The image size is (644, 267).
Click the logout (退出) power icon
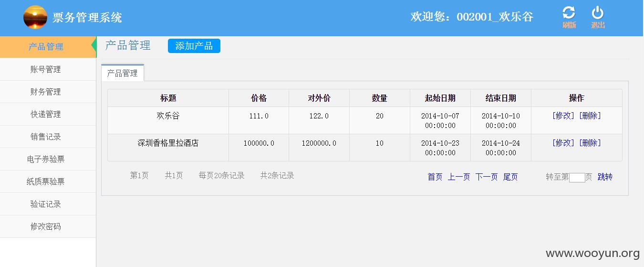(x=598, y=13)
